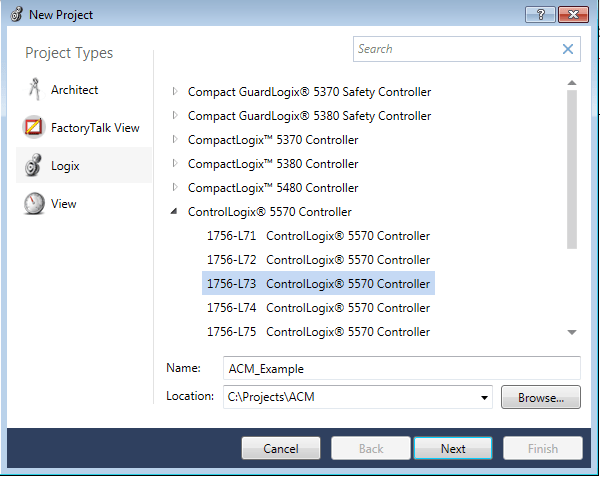Click the scrollbar down arrow

click(572, 332)
